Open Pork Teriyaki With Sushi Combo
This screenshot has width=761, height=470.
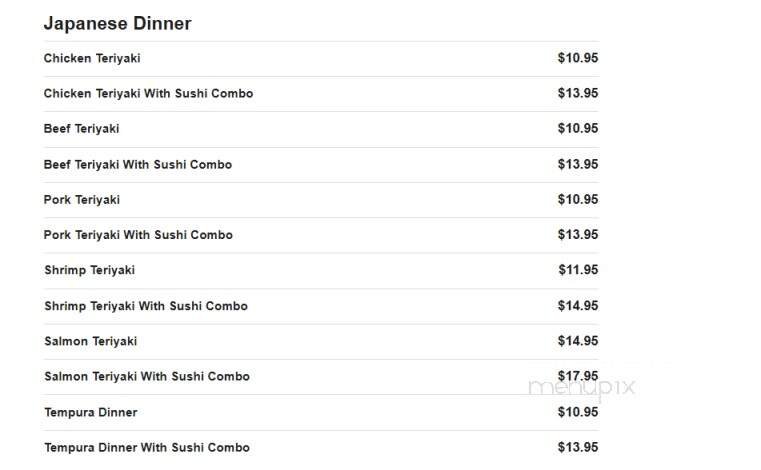click(138, 235)
